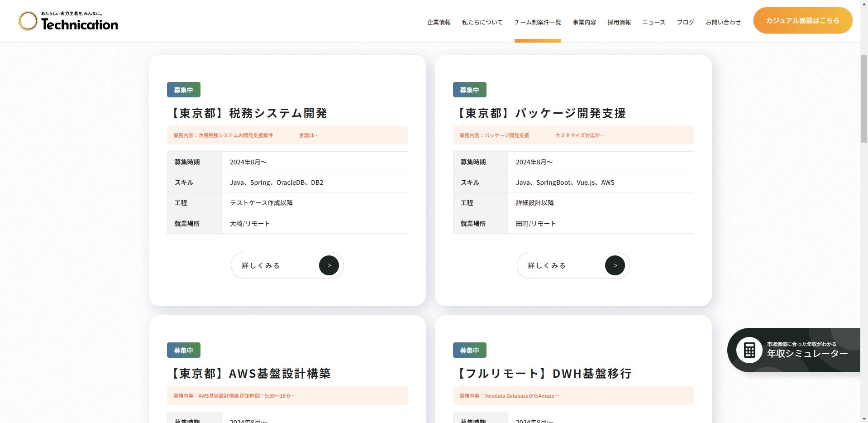Open the ニュース page
The height and width of the screenshot is (423, 868).
(654, 22)
